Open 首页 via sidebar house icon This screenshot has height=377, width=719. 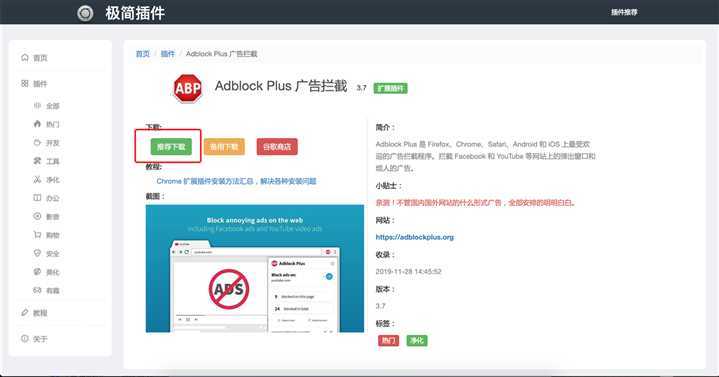pyautogui.click(x=25, y=57)
